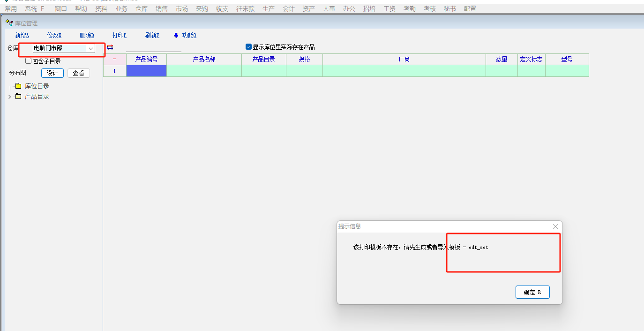Click the 库位管理 window title icon

[x=9, y=23]
